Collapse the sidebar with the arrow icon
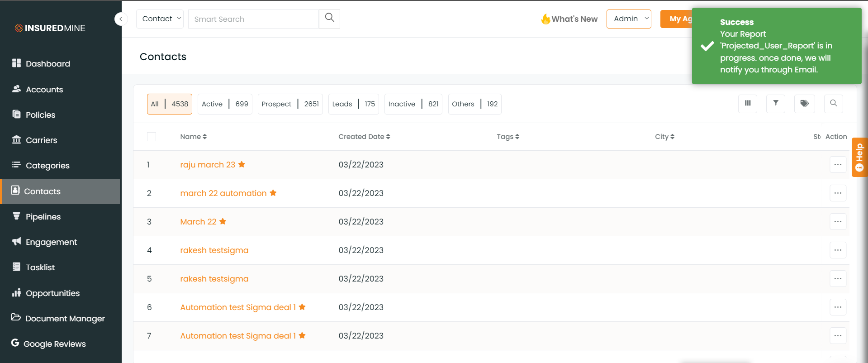 (121, 19)
